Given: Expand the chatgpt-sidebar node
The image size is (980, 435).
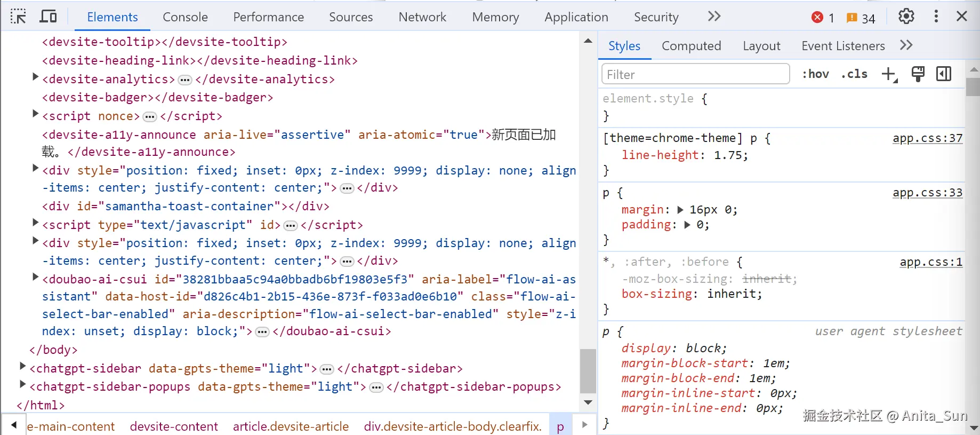Looking at the screenshot, I should tap(22, 366).
